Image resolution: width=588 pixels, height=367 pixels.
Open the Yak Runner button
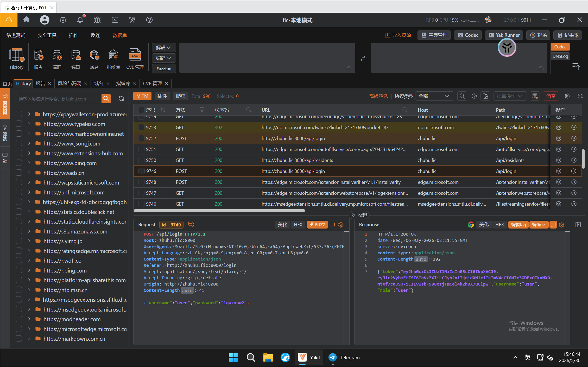tap(504, 35)
